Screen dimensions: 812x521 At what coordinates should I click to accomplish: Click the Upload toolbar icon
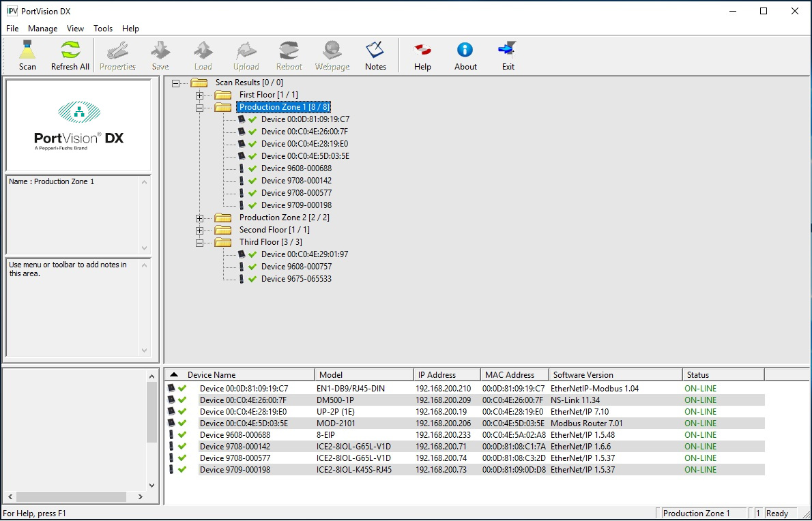click(246, 50)
